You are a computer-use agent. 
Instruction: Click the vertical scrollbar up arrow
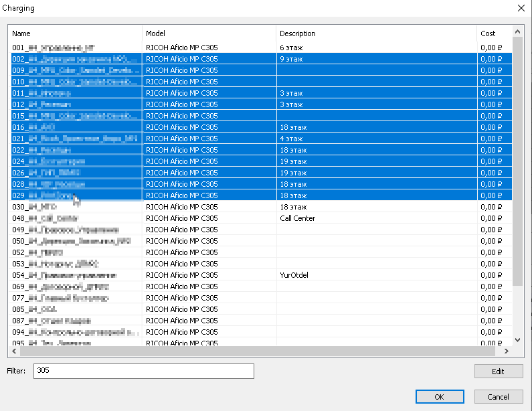[517, 31]
